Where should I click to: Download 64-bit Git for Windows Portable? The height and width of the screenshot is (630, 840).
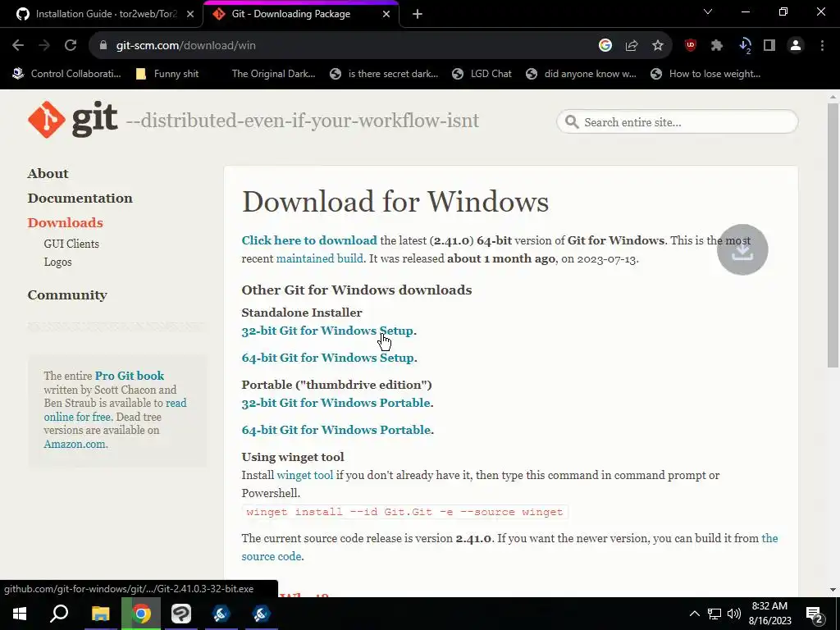pyautogui.click(x=336, y=430)
